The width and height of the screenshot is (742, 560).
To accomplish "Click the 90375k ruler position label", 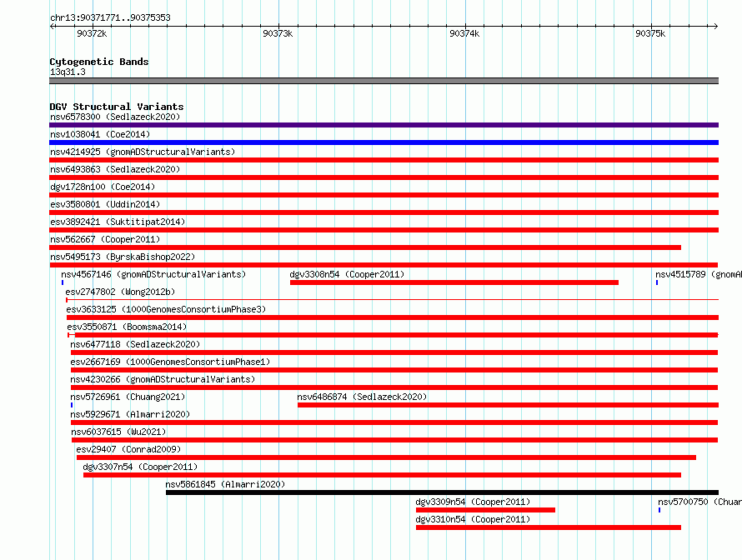I will tap(650, 33).
